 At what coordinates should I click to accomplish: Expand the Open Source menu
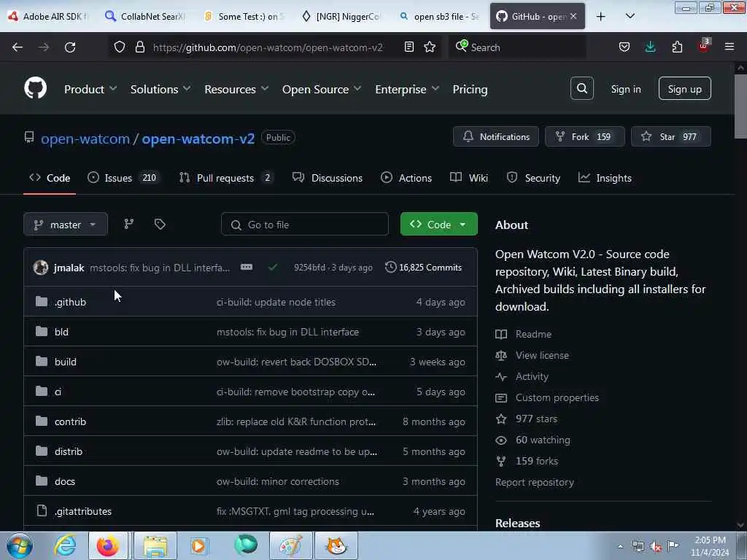click(322, 89)
